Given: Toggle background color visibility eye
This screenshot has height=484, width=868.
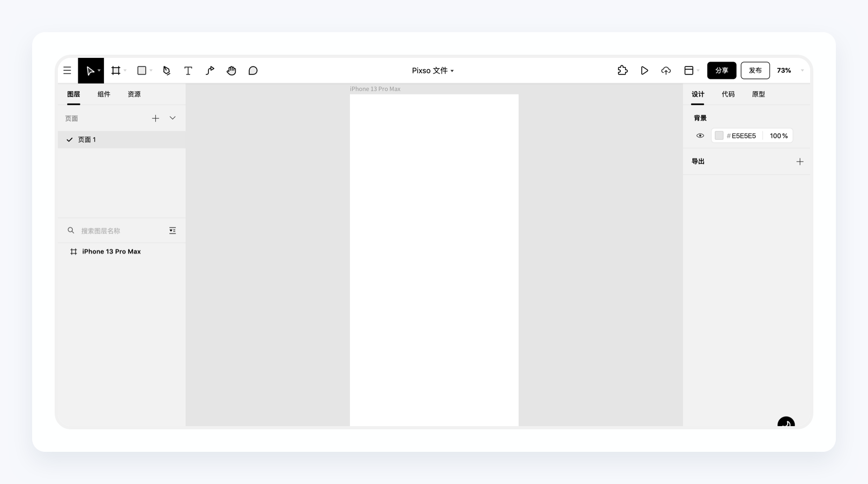Looking at the screenshot, I should click(x=700, y=136).
